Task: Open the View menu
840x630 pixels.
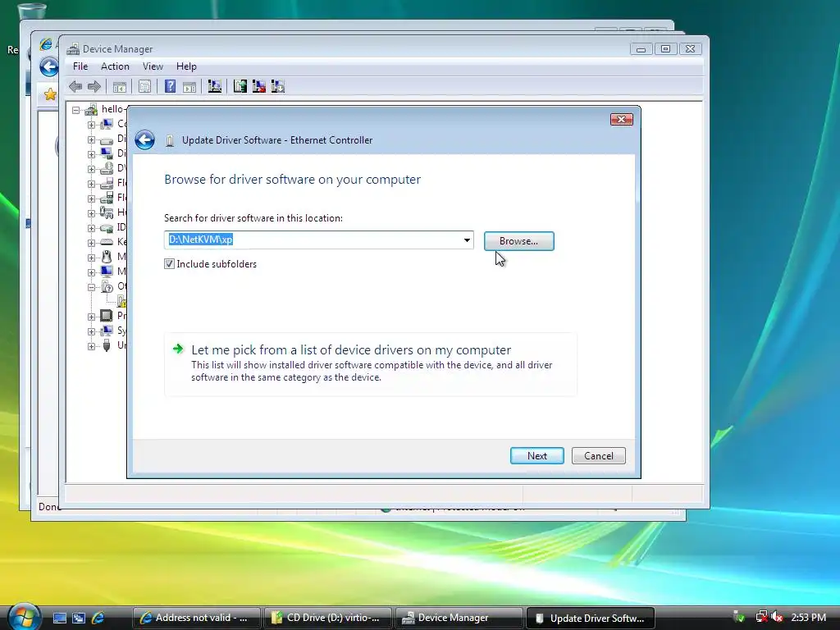Action: pyautogui.click(x=153, y=66)
